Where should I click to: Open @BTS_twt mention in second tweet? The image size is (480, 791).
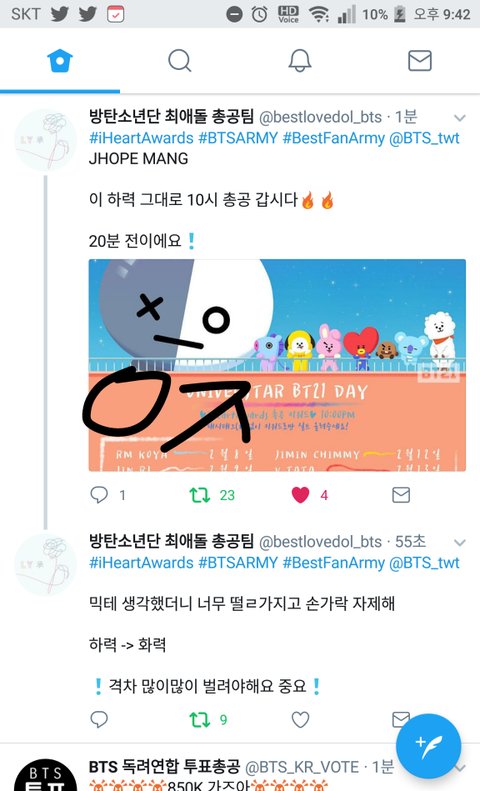point(425,562)
